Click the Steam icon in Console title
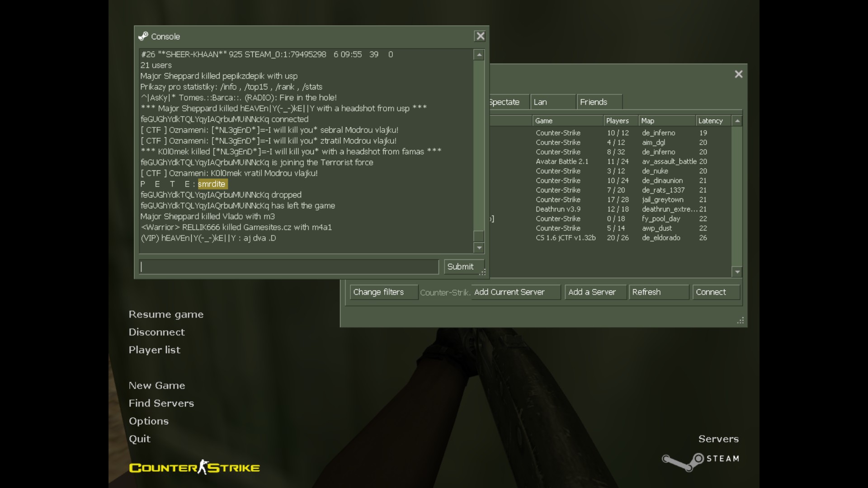The width and height of the screenshot is (868, 488). (143, 36)
